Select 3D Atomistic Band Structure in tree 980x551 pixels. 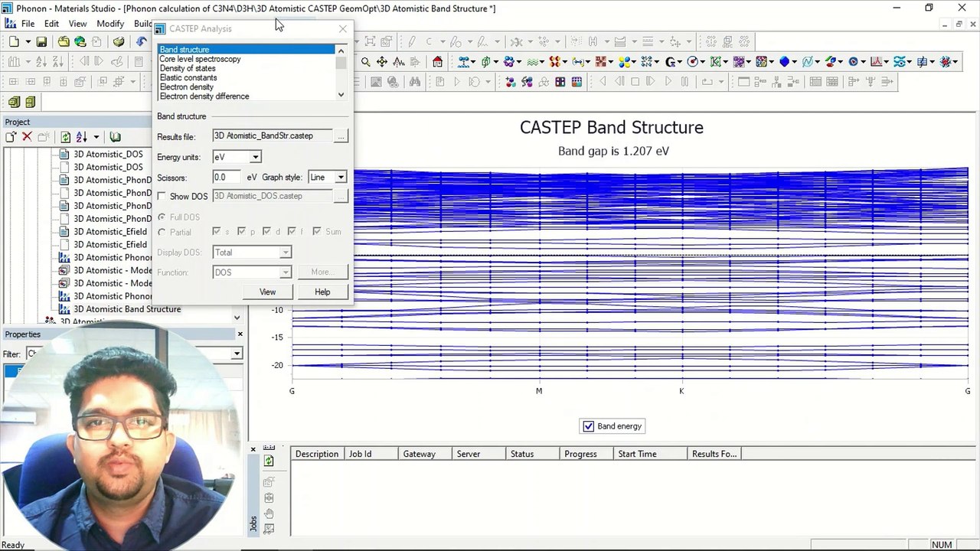click(x=127, y=309)
